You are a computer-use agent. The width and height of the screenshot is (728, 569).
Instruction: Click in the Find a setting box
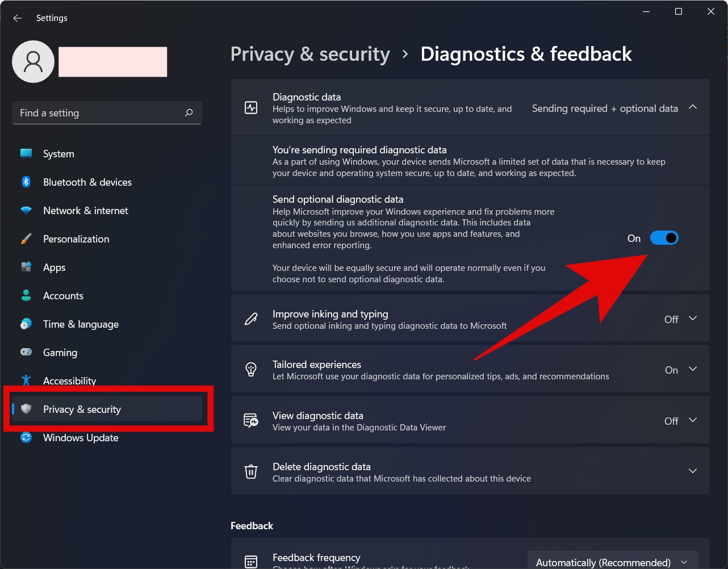(107, 113)
